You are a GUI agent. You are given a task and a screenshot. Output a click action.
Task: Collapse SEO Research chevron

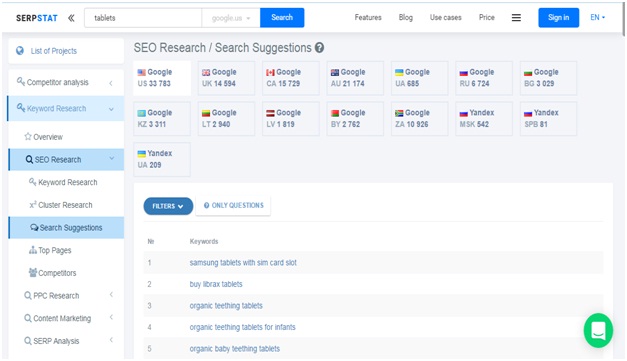112,158
